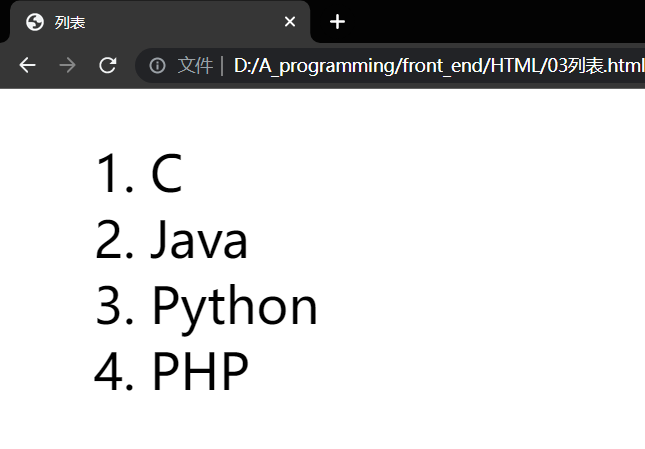
Task: Click the browser back arrow
Action: coord(28,65)
